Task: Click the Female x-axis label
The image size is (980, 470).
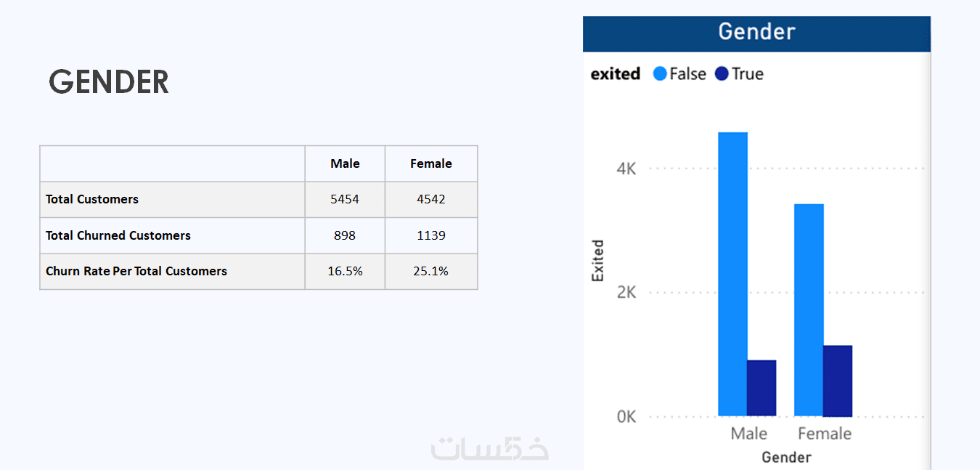Action: tap(824, 434)
